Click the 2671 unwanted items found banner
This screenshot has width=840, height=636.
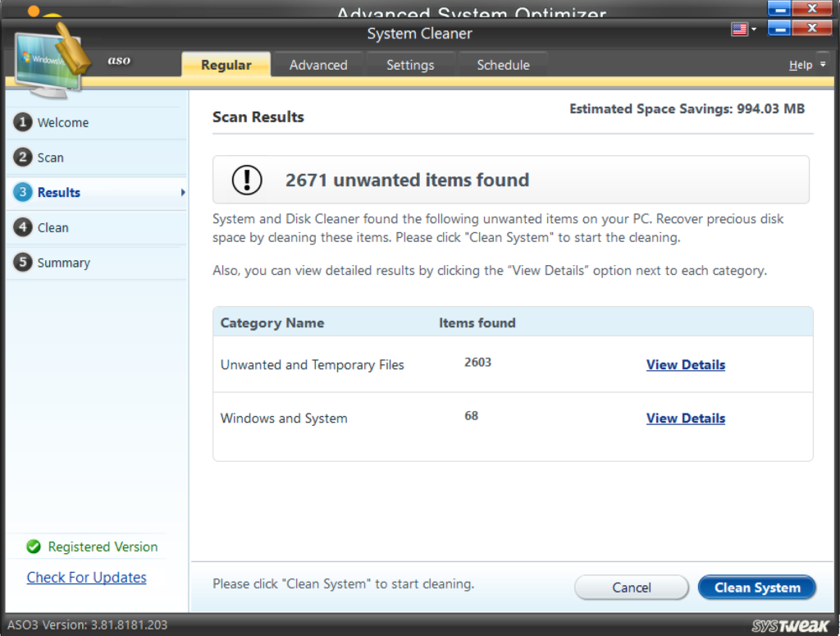click(x=510, y=180)
